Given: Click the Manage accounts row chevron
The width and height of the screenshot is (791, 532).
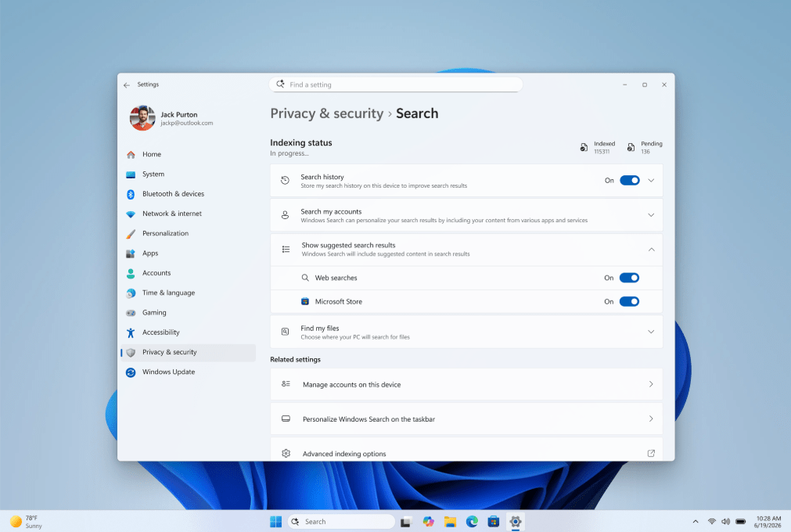Looking at the screenshot, I should (x=651, y=384).
